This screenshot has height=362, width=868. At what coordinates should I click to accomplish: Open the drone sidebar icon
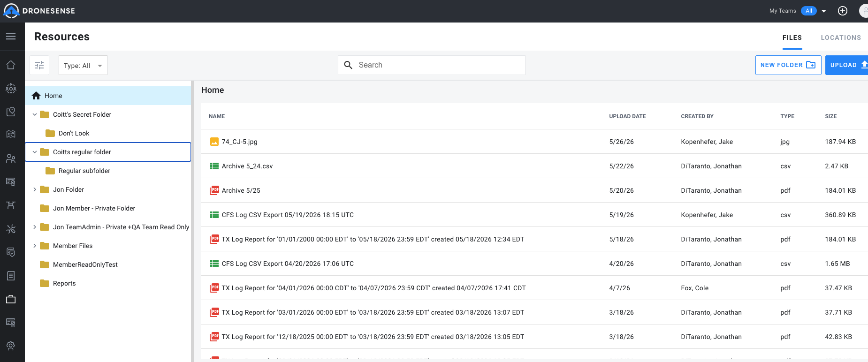(x=11, y=205)
